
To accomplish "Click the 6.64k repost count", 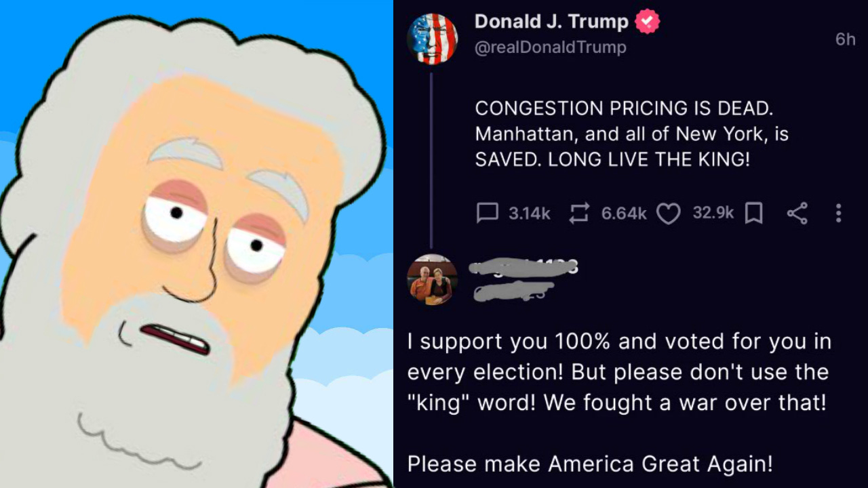I will [x=624, y=213].
